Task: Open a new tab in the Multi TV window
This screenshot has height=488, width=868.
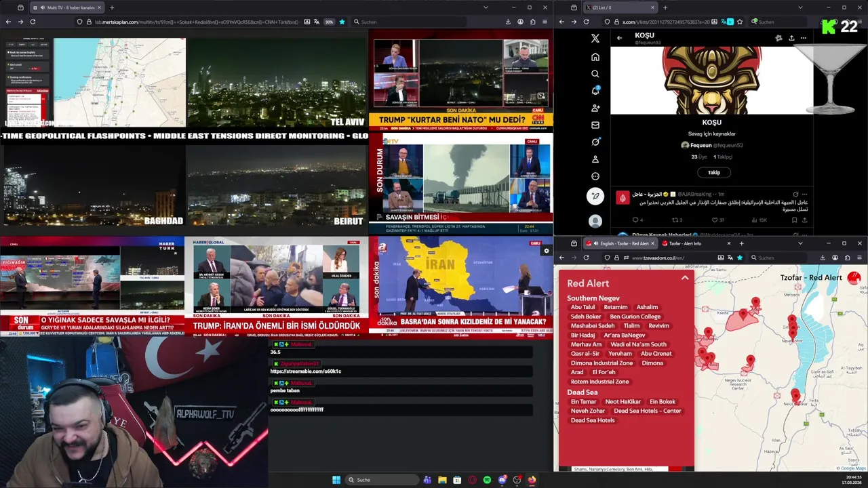Action: [x=112, y=7]
